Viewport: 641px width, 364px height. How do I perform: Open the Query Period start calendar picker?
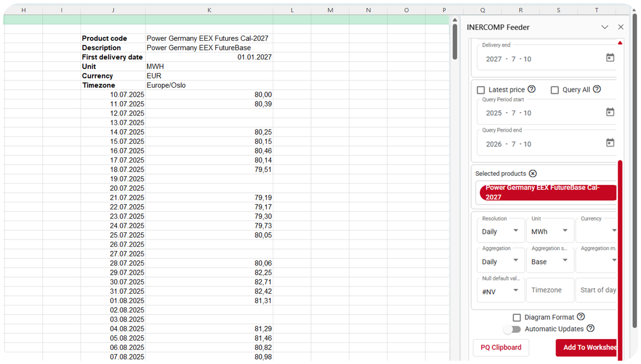coord(610,112)
